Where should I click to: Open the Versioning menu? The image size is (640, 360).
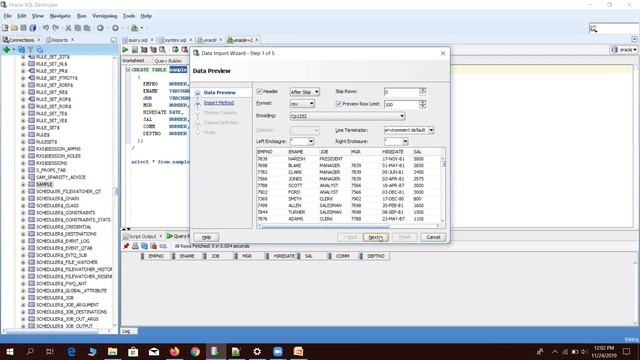point(104,16)
